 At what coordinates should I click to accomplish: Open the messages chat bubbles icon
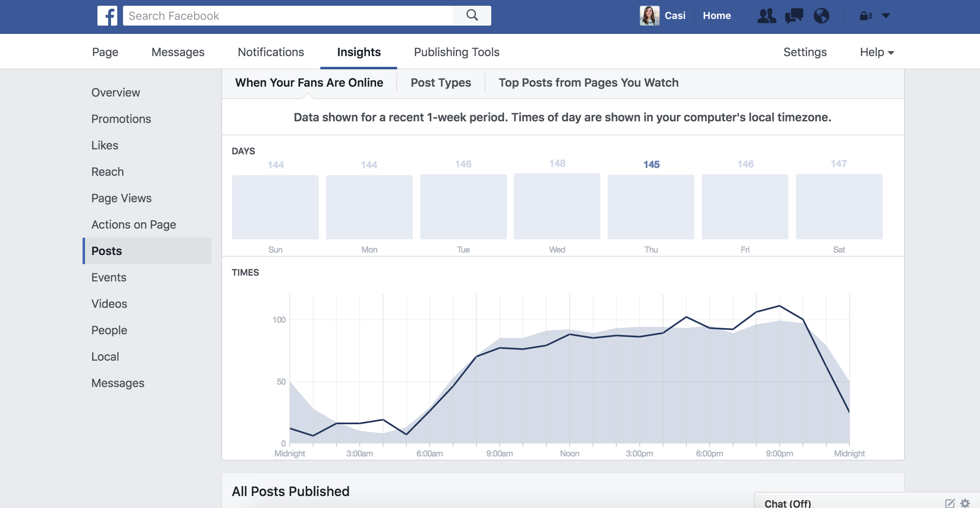coord(794,16)
